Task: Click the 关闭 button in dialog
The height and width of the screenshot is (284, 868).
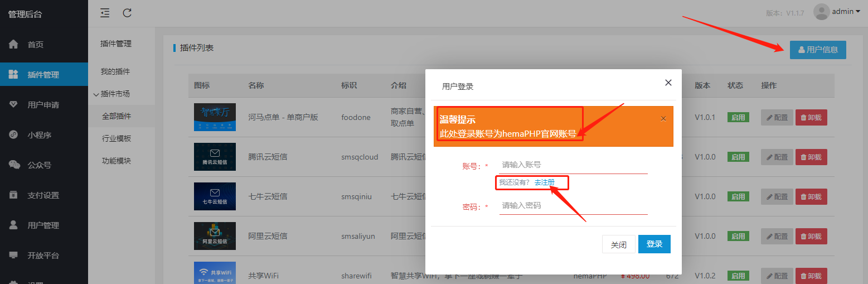Action: click(619, 244)
